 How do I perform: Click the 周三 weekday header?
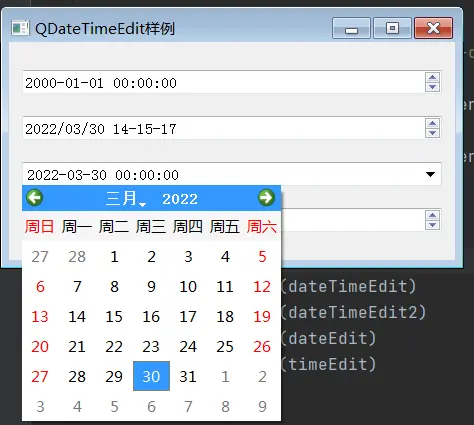[x=151, y=227]
